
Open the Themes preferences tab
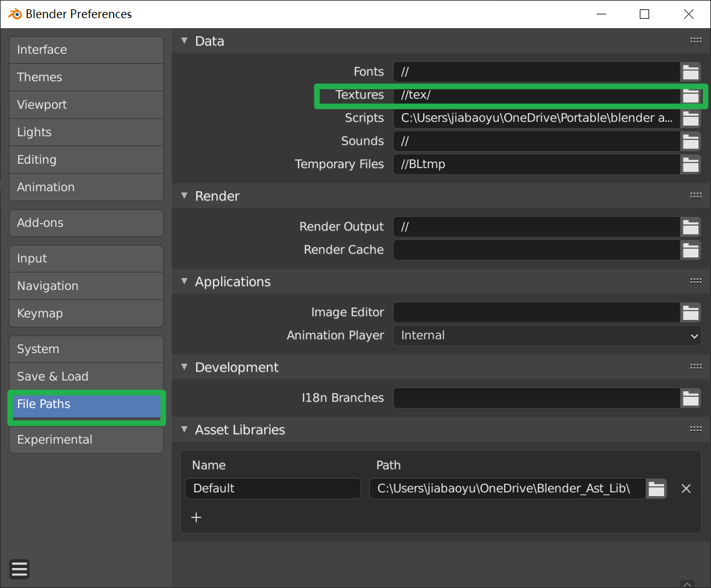(x=86, y=77)
